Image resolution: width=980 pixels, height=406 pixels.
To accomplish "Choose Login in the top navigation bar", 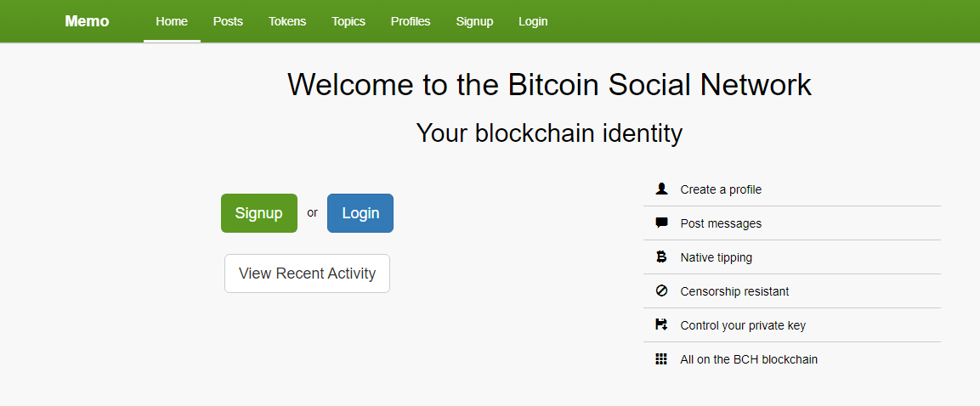I will click(x=533, y=21).
